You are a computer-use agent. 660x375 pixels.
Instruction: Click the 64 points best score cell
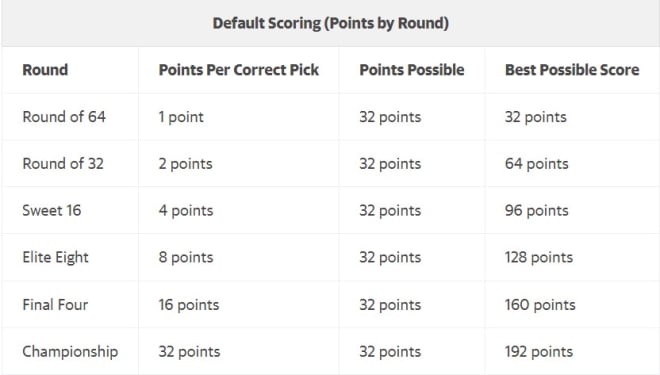(537, 164)
